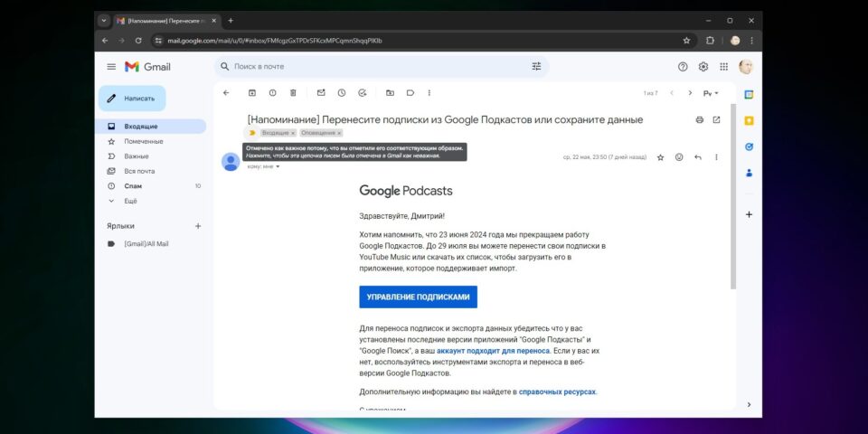Star this message
Image resolution: width=868 pixels, height=434 pixels.
coord(660,157)
